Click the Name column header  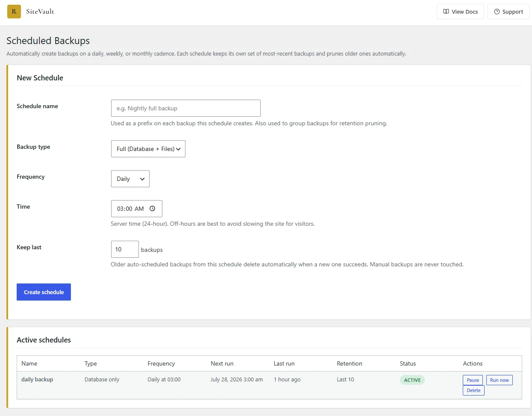[29, 363]
